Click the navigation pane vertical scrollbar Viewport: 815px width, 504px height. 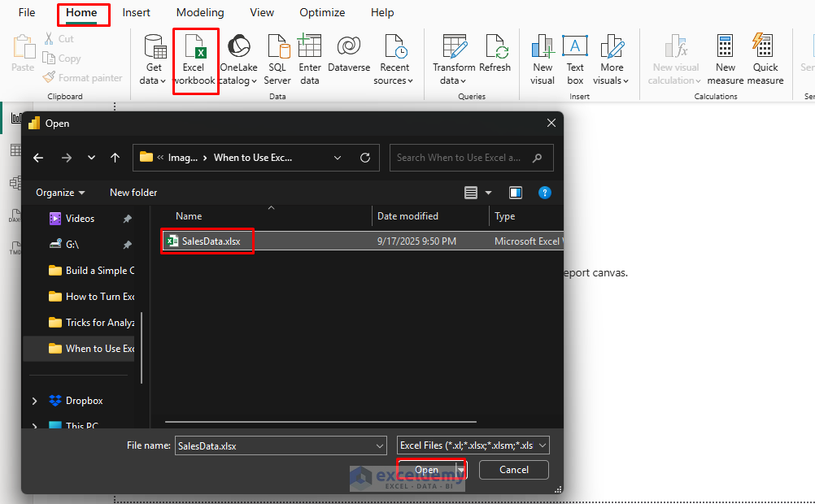point(142,348)
